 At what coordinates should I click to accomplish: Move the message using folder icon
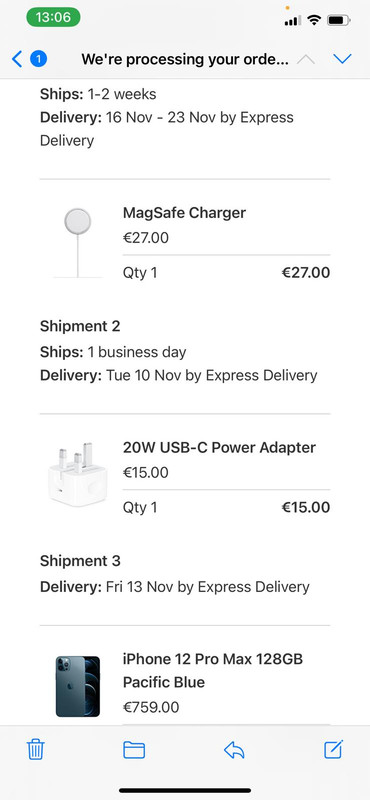(x=134, y=749)
